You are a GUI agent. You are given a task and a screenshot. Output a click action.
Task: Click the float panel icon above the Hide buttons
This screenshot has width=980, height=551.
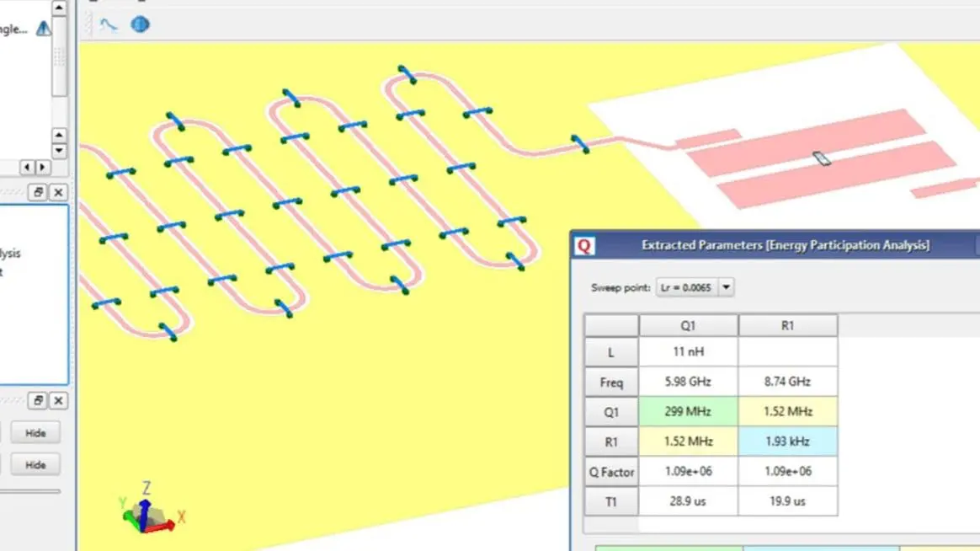[x=37, y=401]
